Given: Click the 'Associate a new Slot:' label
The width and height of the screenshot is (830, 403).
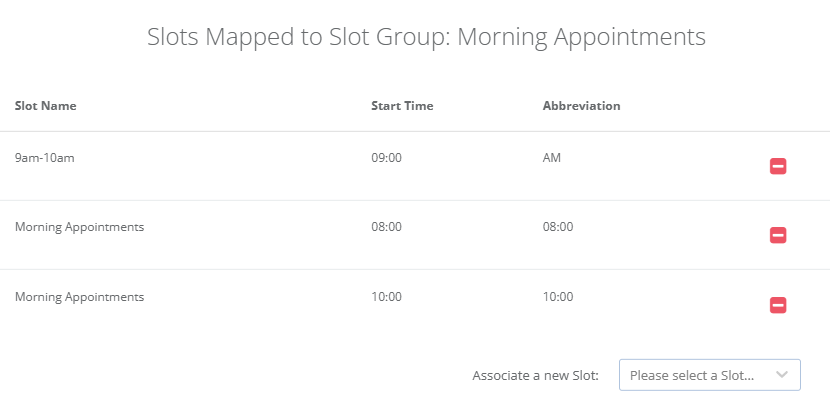Looking at the screenshot, I should [535, 376].
